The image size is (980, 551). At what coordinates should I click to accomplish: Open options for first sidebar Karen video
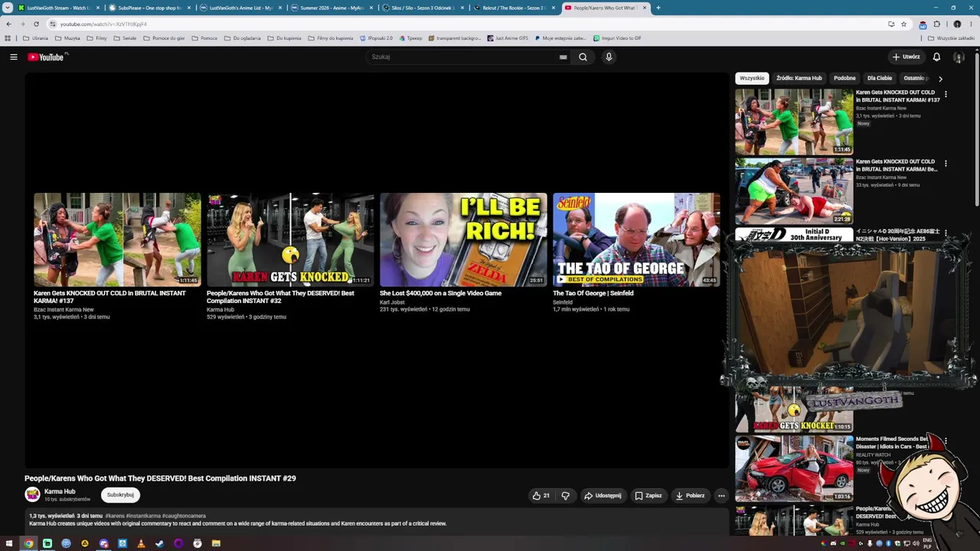click(x=946, y=94)
